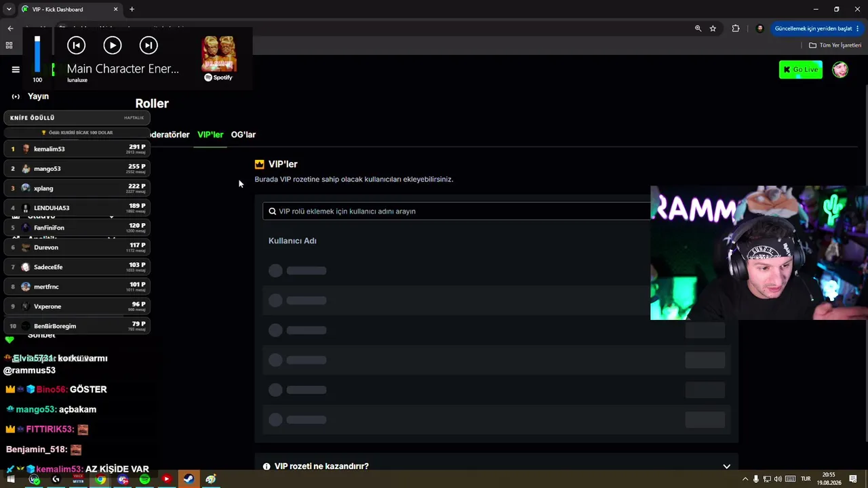Click the green Go Live button
The width and height of the screenshot is (868, 488).
[x=801, y=70]
